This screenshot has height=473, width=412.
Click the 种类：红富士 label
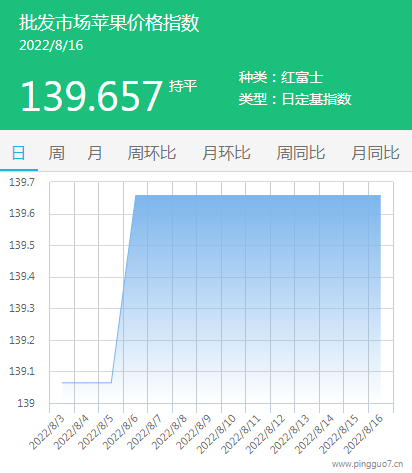pyautogui.click(x=281, y=78)
